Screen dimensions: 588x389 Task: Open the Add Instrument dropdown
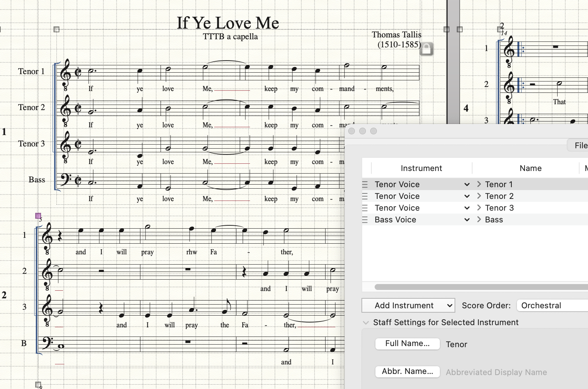408,305
